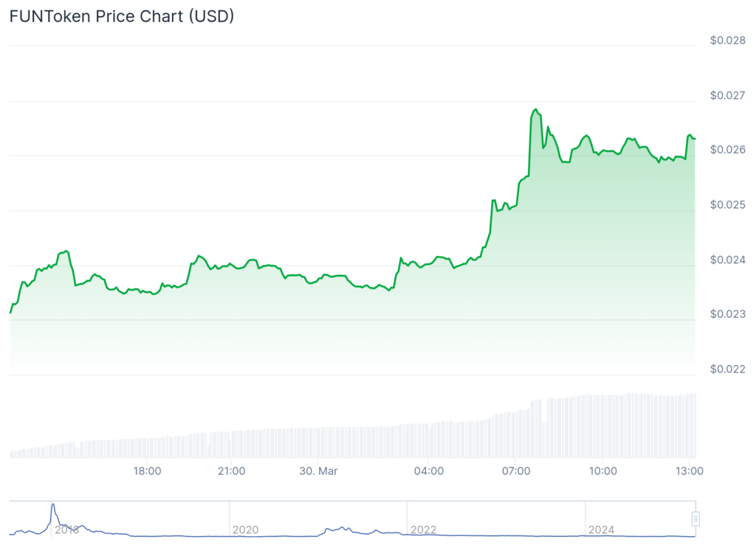Click the 21:00 time axis label
Image resolution: width=756 pixels, height=551 pixels.
coord(231,471)
